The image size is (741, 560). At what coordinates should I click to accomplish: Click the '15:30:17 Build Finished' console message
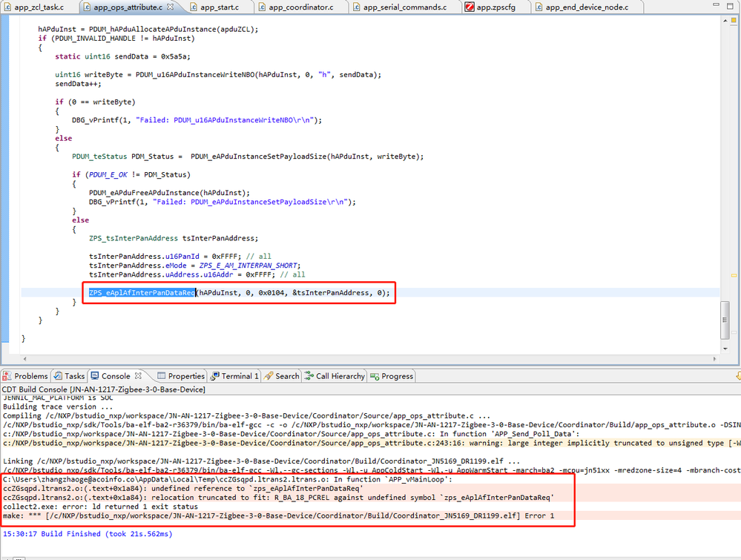click(88, 533)
